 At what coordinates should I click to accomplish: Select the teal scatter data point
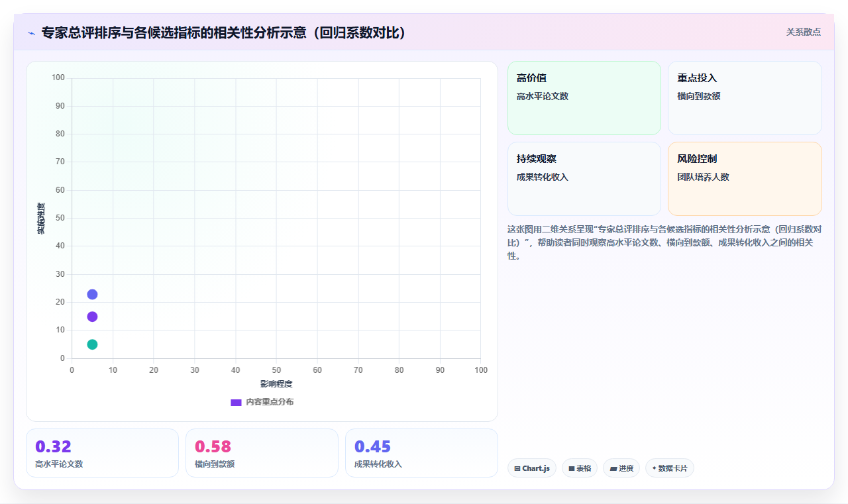(92, 344)
